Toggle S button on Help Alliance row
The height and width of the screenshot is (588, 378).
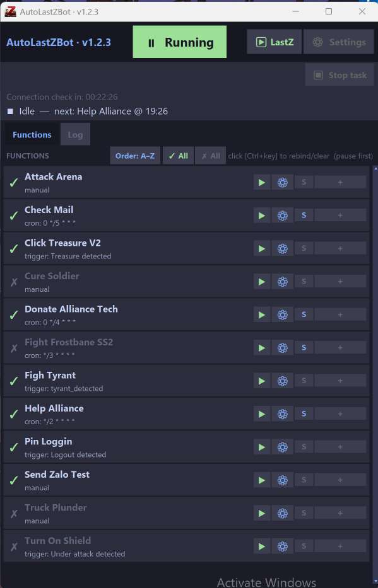[304, 413]
